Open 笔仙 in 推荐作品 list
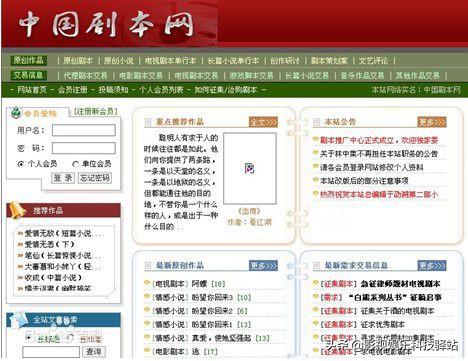 click(x=62, y=256)
